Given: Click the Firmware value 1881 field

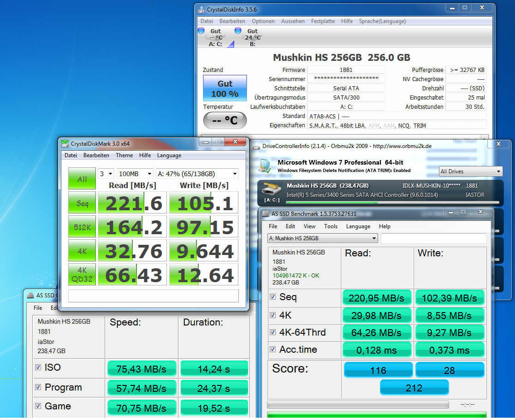Looking at the screenshot, I should 346,70.
